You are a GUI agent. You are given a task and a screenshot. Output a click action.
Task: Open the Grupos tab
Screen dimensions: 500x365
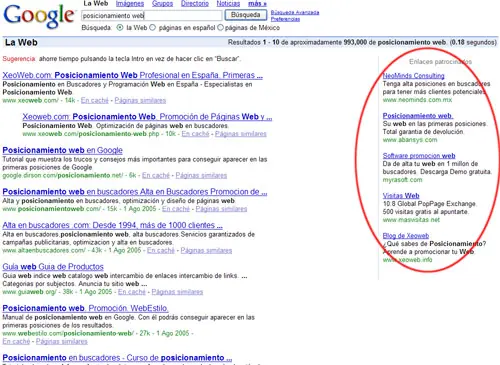(162, 4)
